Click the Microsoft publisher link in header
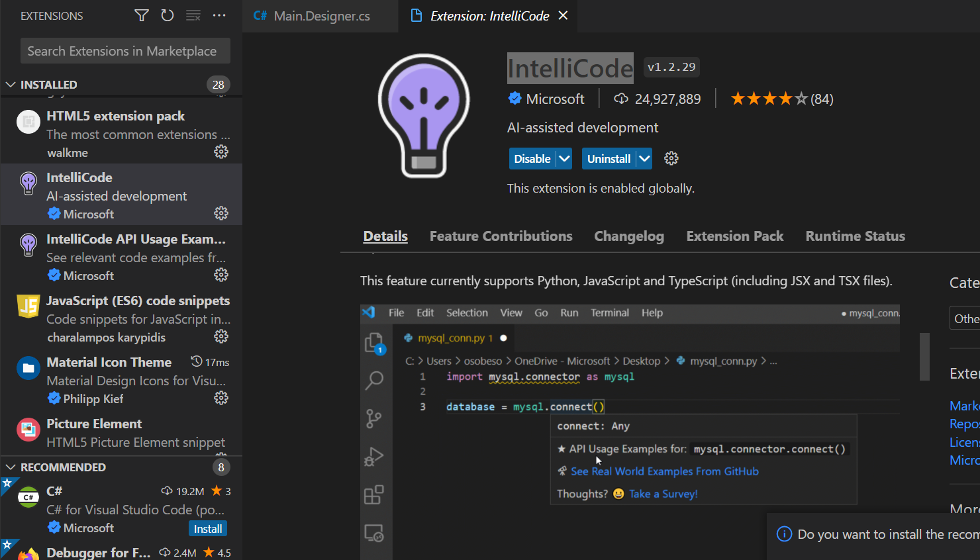Screen dimensions: 980x560 (x=555, y=99)
